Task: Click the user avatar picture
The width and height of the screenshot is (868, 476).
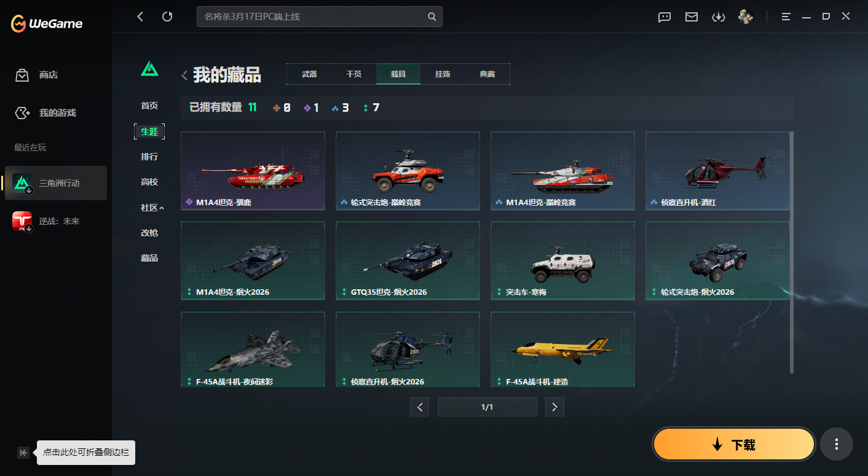Action: click(x=745, y=17)
